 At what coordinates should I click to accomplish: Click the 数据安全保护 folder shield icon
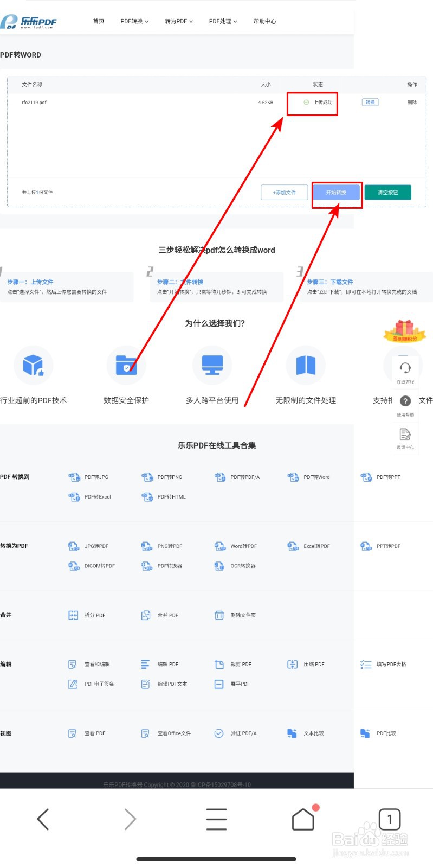pos(126,365)
